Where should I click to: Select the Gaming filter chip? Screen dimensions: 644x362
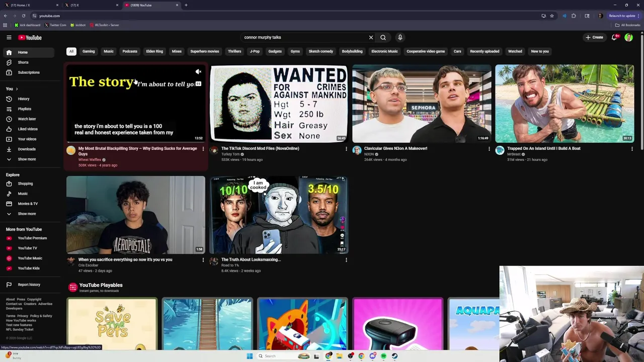[89, 51]
